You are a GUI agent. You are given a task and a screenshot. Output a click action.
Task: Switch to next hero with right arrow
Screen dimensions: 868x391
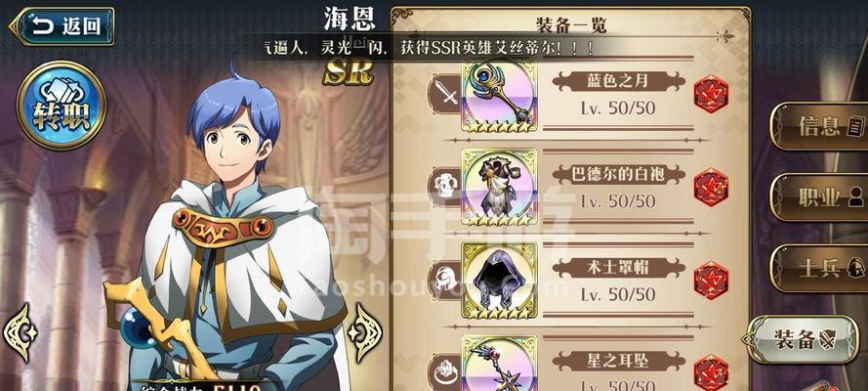pos(364,333)
